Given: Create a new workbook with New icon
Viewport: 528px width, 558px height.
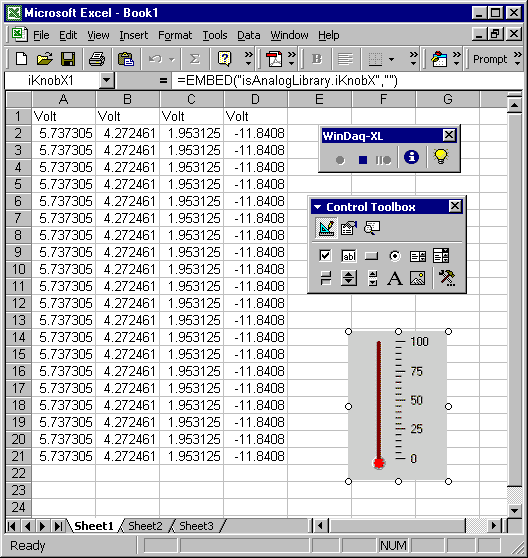Looking at the screenshot, I should (21, 59).
